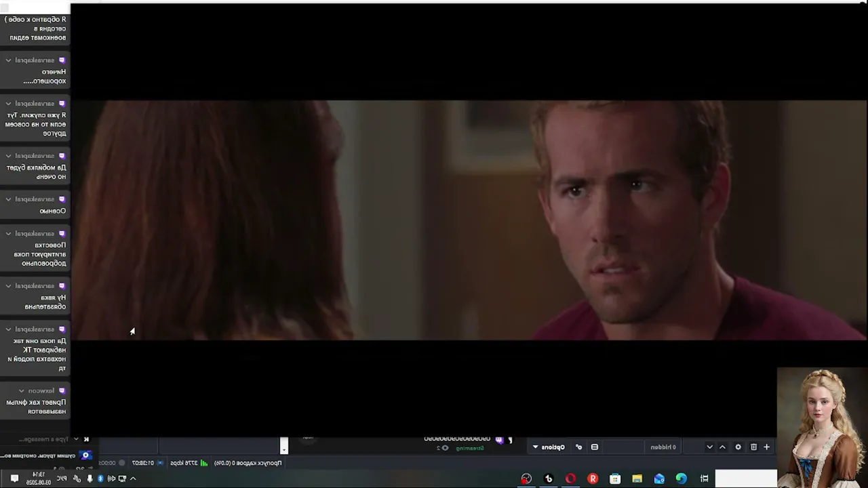Image resolution: width=868 pixels, height=488 pixels.
Task: Expand the "Осенью" message chevron
Action: coord(8,199)
